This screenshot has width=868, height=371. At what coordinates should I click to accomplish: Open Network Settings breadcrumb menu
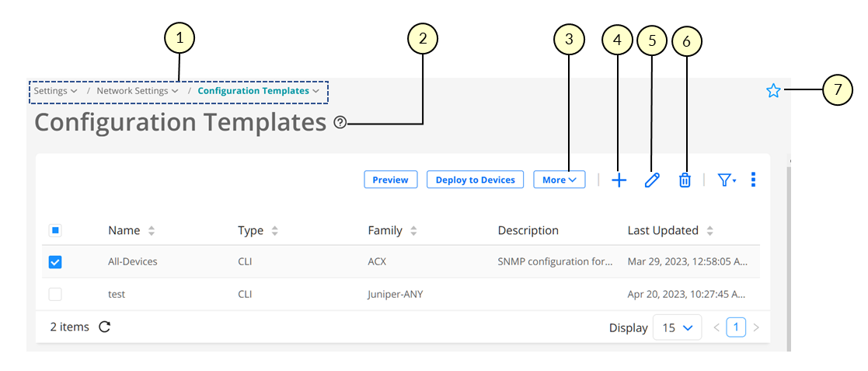tap(138, 91)
